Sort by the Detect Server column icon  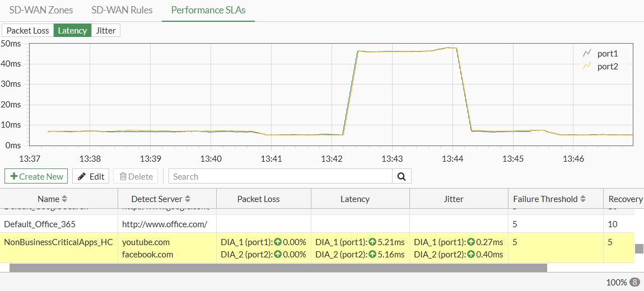click(188, 199)
